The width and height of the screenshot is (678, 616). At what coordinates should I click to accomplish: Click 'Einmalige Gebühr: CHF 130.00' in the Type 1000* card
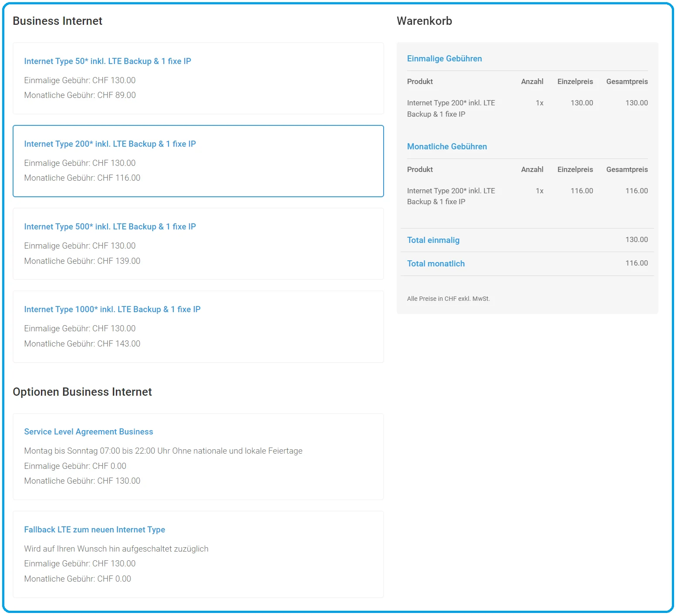point(80,329)
